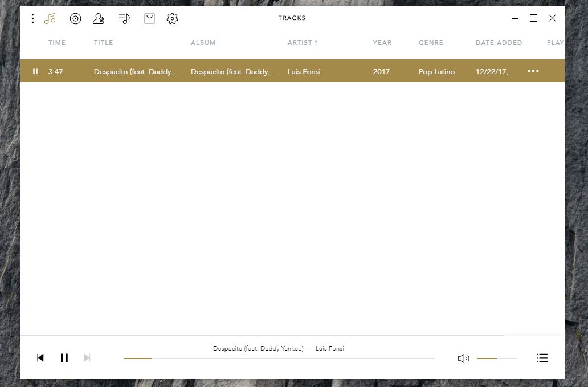The image size is (588, 387).
Task: Mute the volume speaker icon
Action: [463, 359]
